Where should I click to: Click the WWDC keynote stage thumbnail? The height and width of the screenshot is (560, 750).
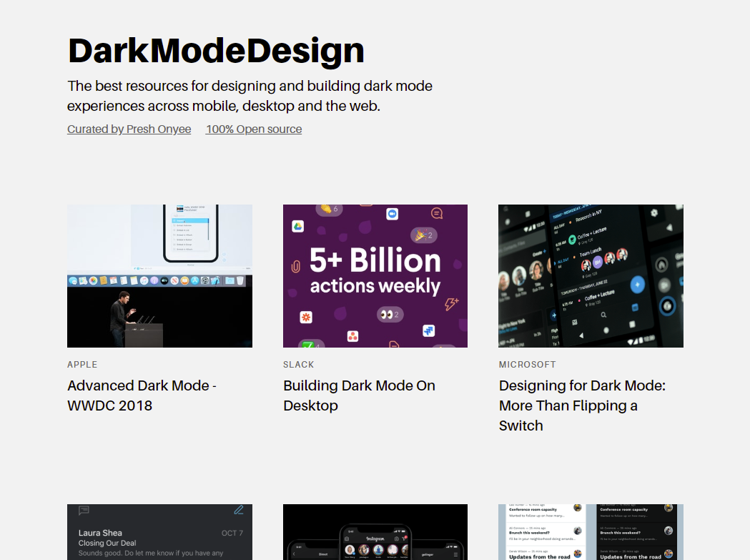tap(159, 275)
